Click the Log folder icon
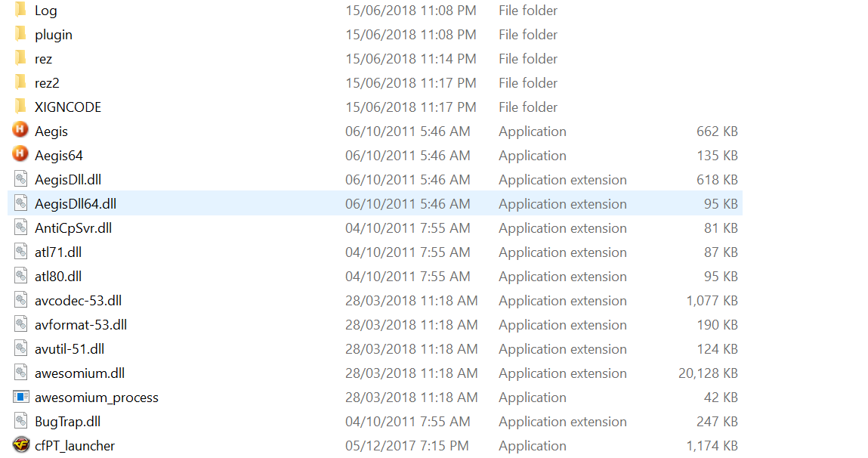Image resolution: width=868 pixels, height=458 pixels. (20, 9)
